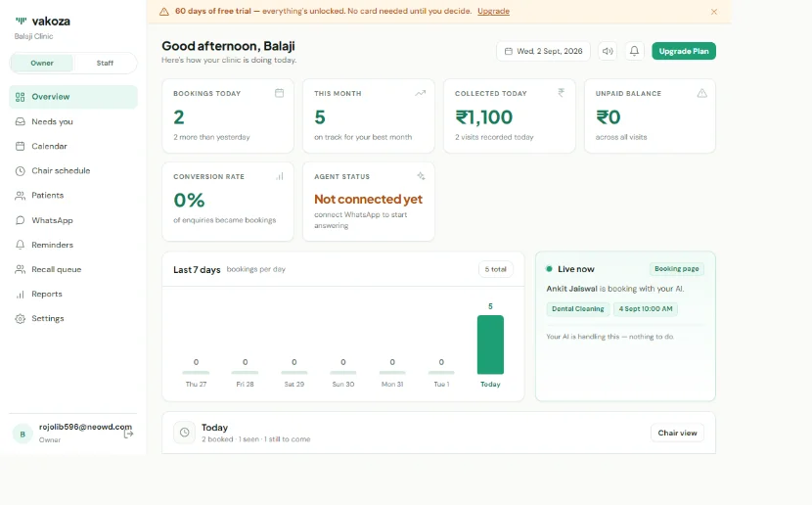Open notifications via the header bell icon
The width and height of the screenshot is (812, 505).
tap(634, 51)
